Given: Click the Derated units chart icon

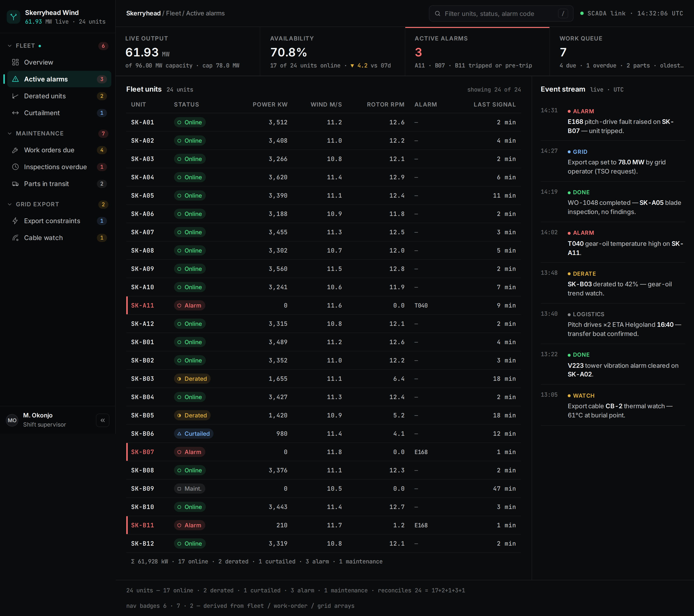Looking at the screenshot, I should 15,96.
